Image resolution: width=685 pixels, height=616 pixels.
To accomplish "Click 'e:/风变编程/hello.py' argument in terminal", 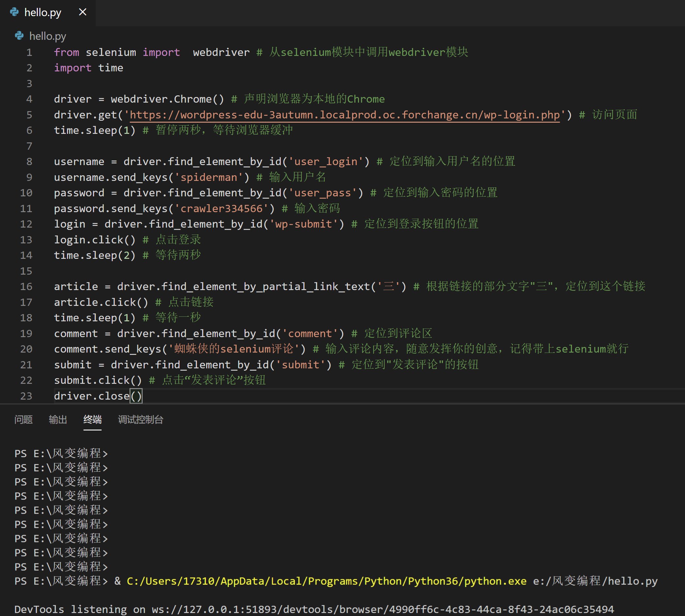I will 595,581.
